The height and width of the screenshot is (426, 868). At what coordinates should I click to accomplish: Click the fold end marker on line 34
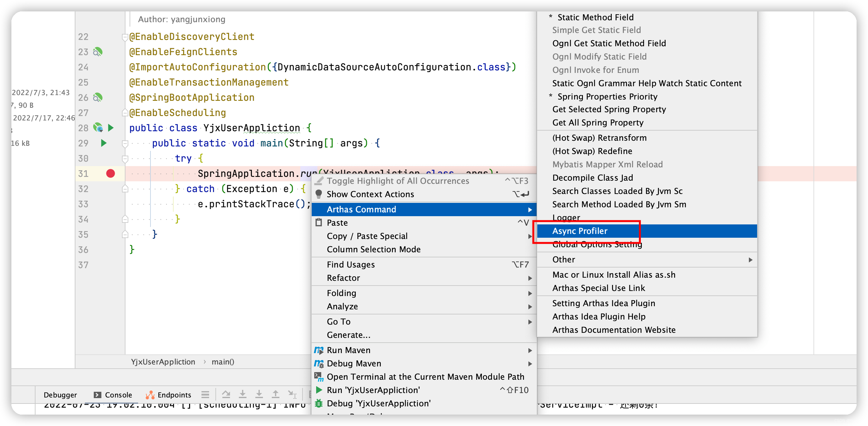coord(125,219)
